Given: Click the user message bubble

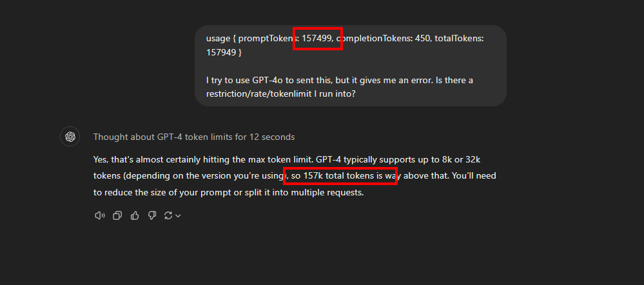Looking at the screenshot, I should [350, 66].
